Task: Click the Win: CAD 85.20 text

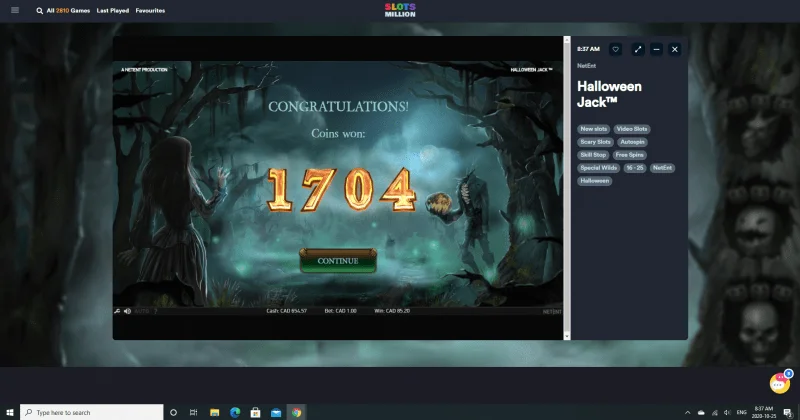Action: 392,311
